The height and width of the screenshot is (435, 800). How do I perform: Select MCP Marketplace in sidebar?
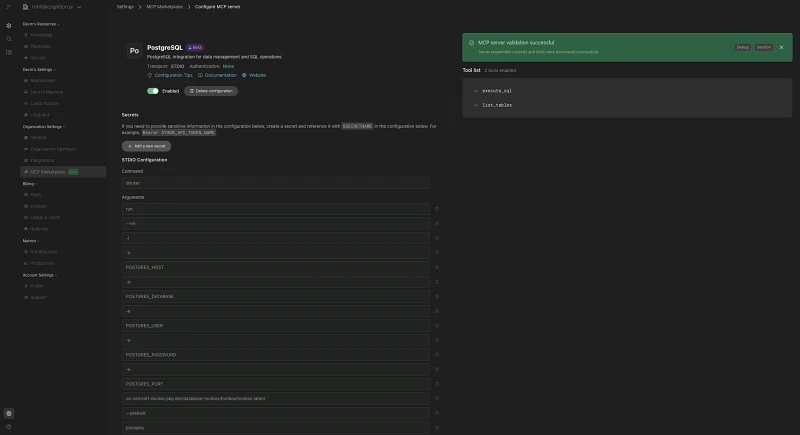(x=63, y=172)
